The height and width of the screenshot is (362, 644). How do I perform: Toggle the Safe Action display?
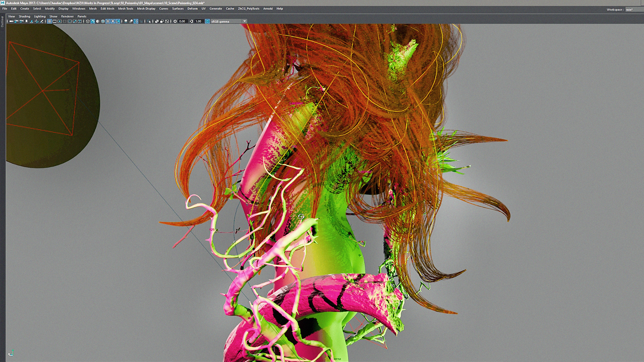point(75,21)
